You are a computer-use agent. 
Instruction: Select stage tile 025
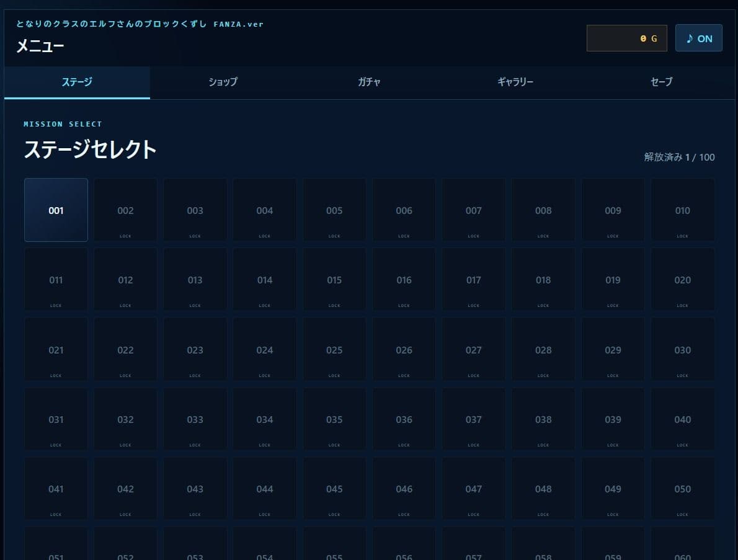click(335, 349)
